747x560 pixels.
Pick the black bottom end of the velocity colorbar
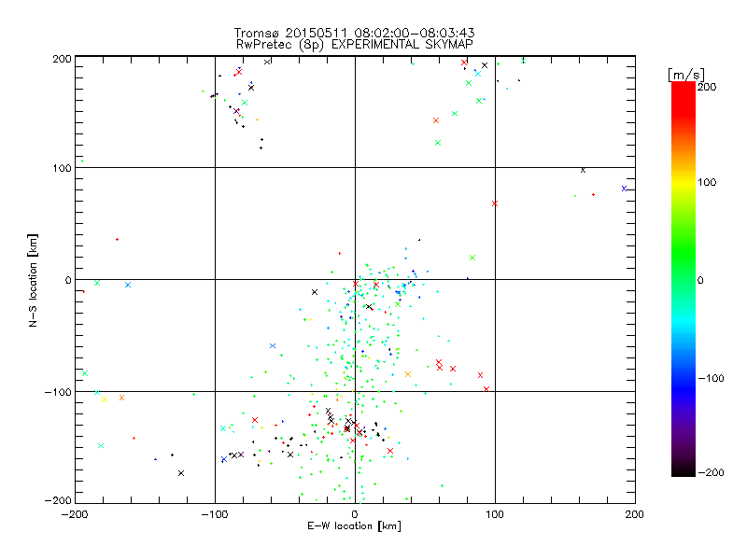coord(684,469)
